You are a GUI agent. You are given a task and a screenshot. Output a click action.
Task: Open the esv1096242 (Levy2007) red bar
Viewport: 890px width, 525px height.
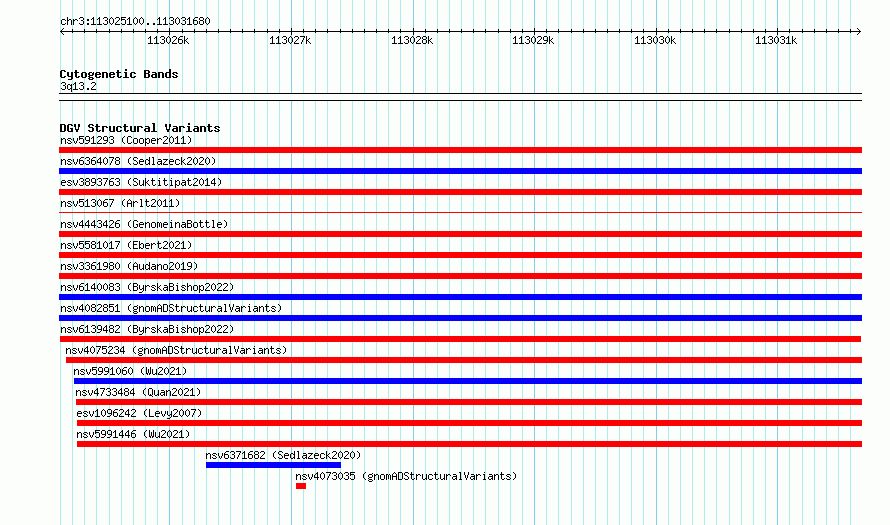click(469, 423)
